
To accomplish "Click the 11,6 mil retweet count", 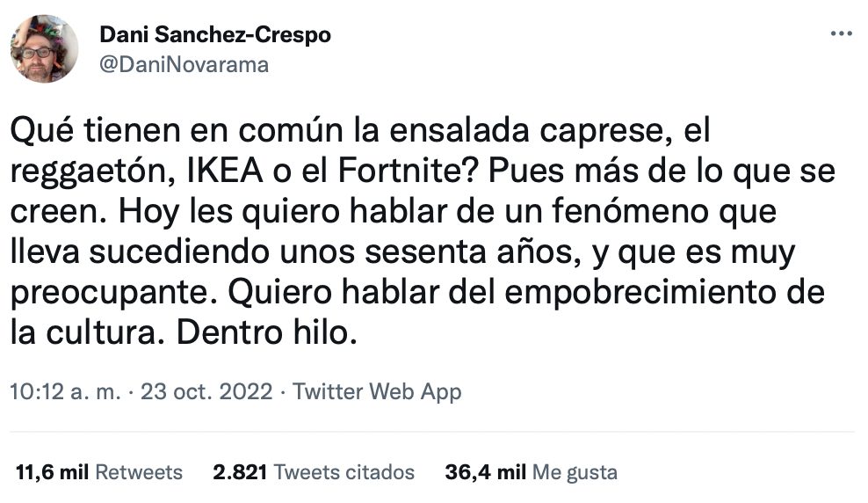I will coord(51,472).
